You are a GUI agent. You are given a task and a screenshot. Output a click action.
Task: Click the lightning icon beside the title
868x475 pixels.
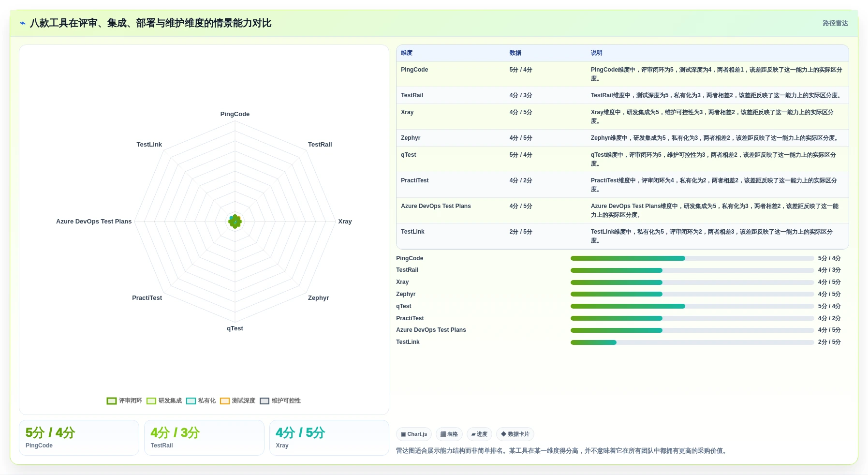pyautogui.click(x=23, y=23)
